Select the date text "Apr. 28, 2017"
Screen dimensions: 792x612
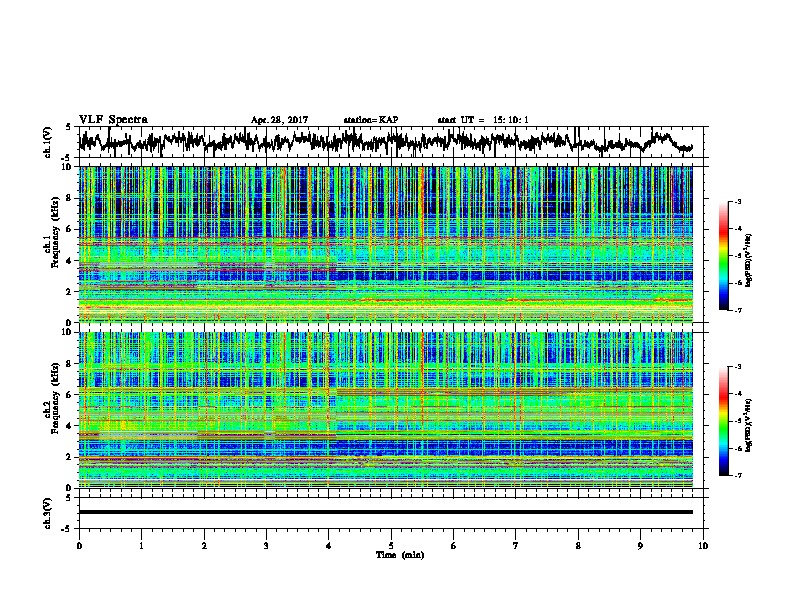click(x=279, y=120)
